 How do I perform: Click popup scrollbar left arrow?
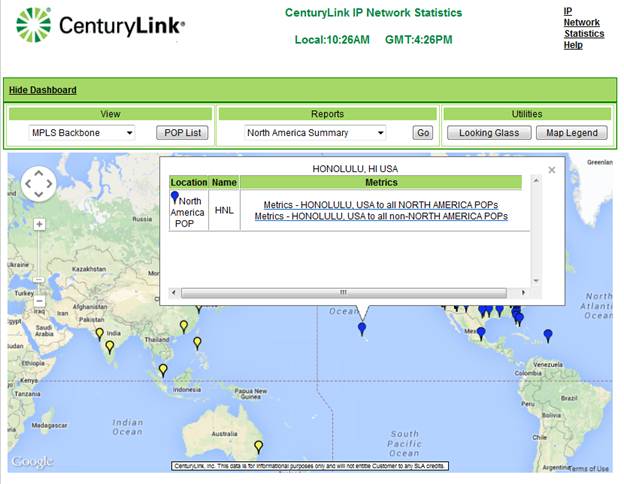(174, 293)
